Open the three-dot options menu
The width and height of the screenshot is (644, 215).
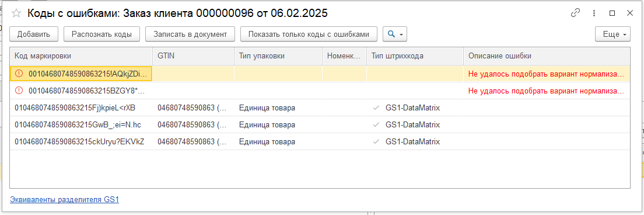[x=594, y=13]
